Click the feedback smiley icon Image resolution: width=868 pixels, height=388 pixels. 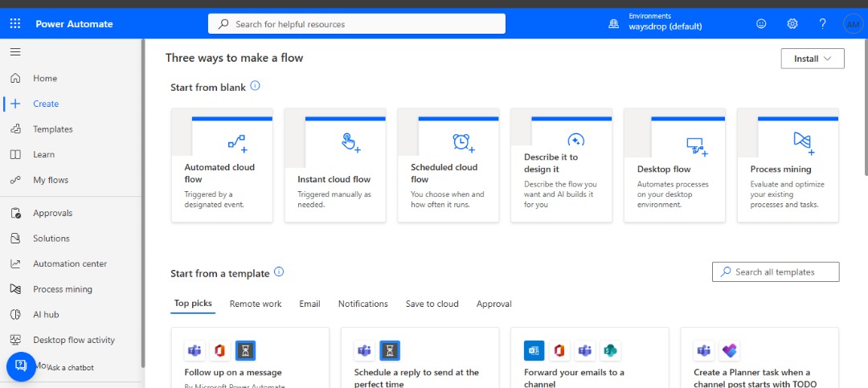coord(761,24)
